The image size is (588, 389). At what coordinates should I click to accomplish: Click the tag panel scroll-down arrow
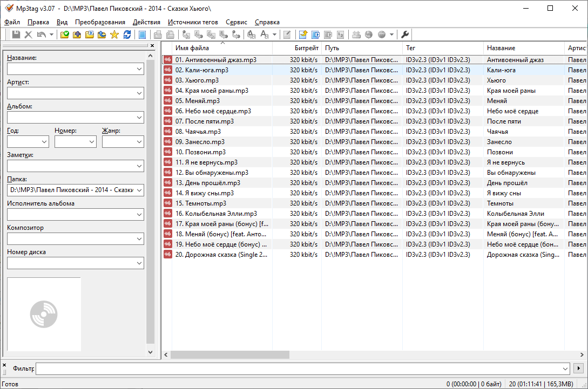(x=151, y=352)
